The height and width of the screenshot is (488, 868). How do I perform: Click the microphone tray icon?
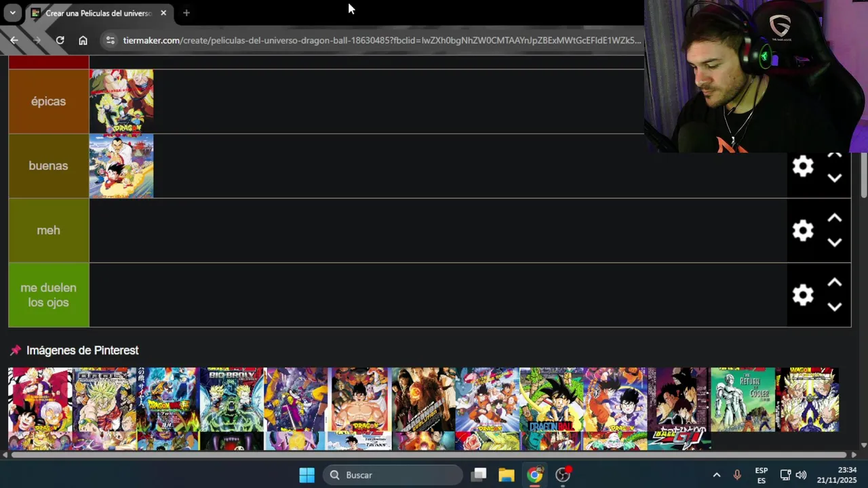click(x=737, y=475)
